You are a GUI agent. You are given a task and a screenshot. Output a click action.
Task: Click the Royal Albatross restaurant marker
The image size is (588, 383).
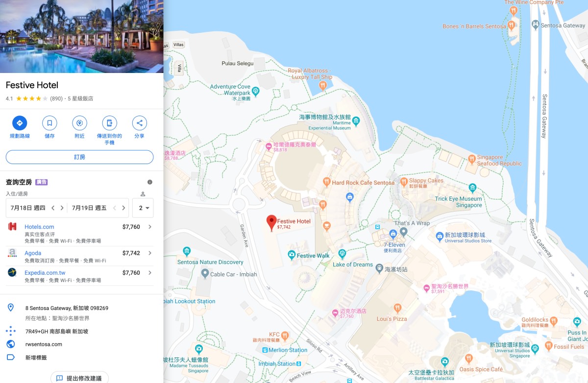[x=322, y=86]
